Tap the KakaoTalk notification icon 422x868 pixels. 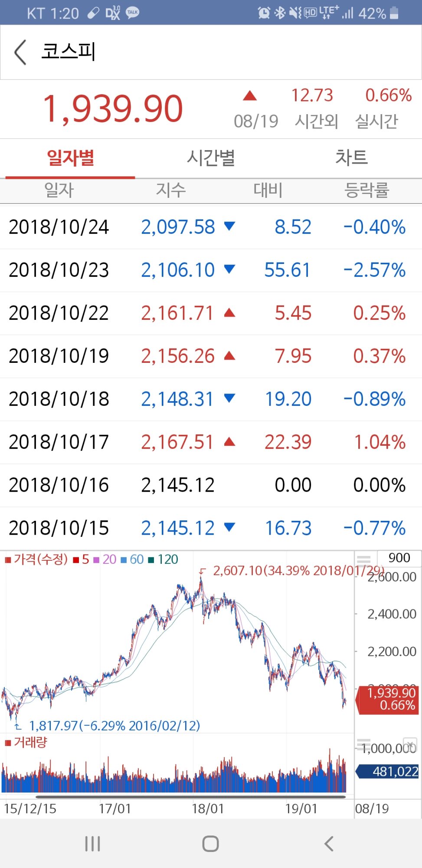(132, 13)
